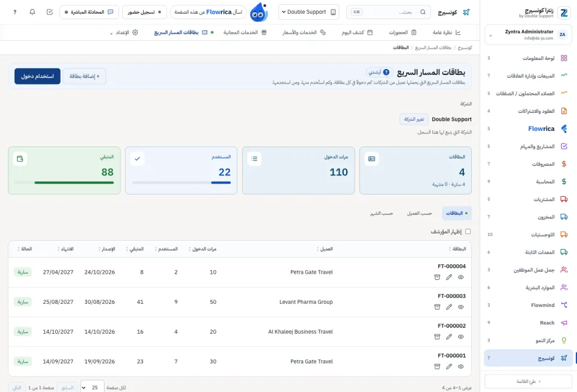Archive card FT-000002 box icon

click(437, 337)
